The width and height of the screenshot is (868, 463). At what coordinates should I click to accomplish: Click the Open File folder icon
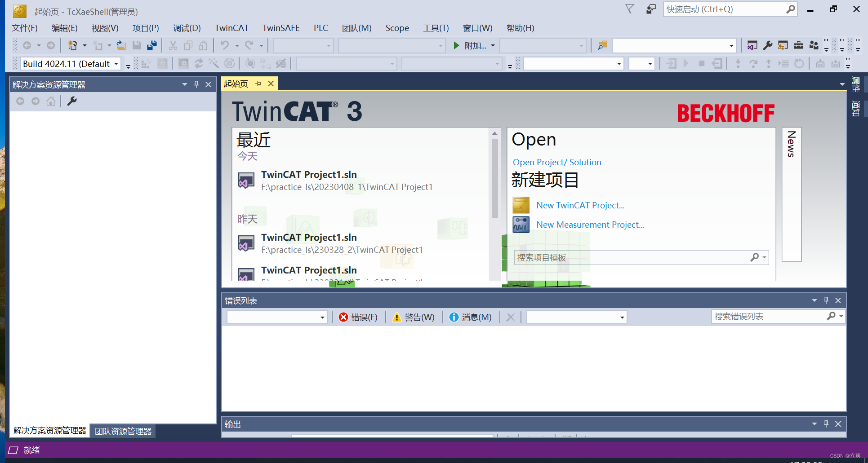121,45
